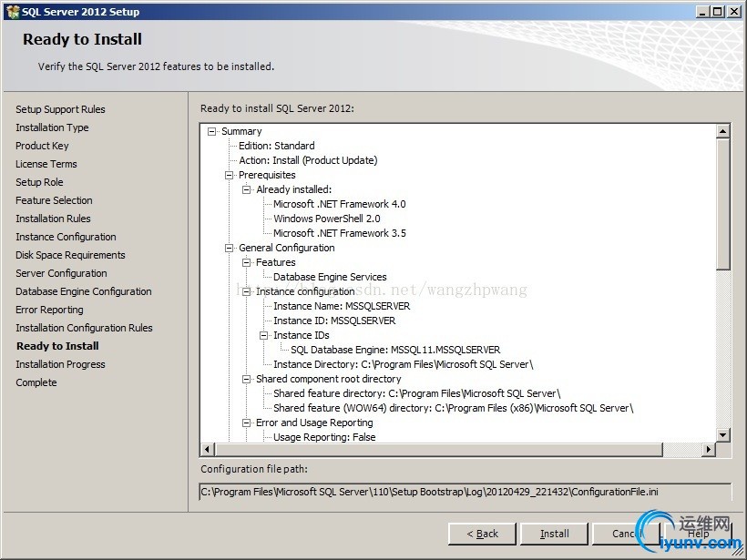
Task: Click the horizontal scrollbar left arrow
Action: coord(207,449)
